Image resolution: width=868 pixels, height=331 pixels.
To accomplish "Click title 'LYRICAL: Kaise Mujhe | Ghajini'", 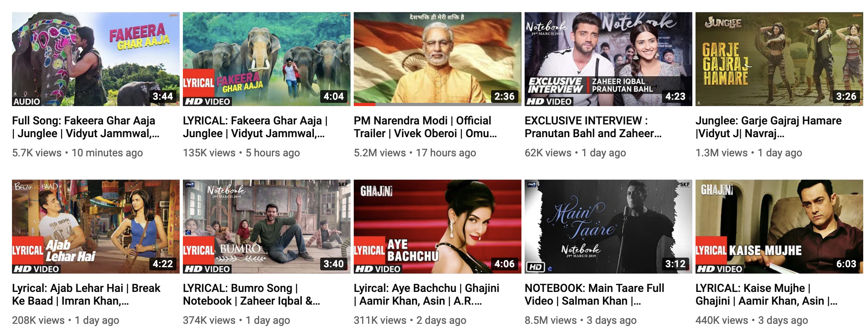I will pyautogui.click(x=767, y=294).
